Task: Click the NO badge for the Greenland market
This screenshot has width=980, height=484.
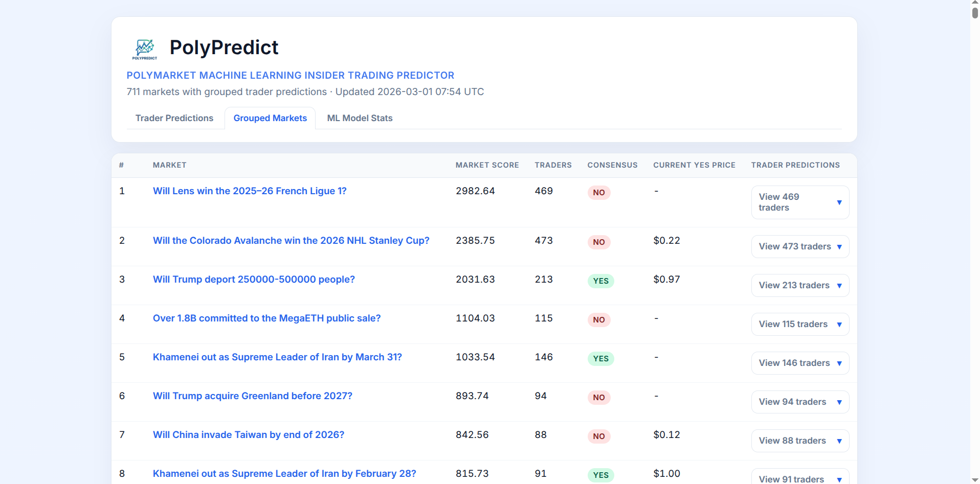Action: (x=599, y=398)
